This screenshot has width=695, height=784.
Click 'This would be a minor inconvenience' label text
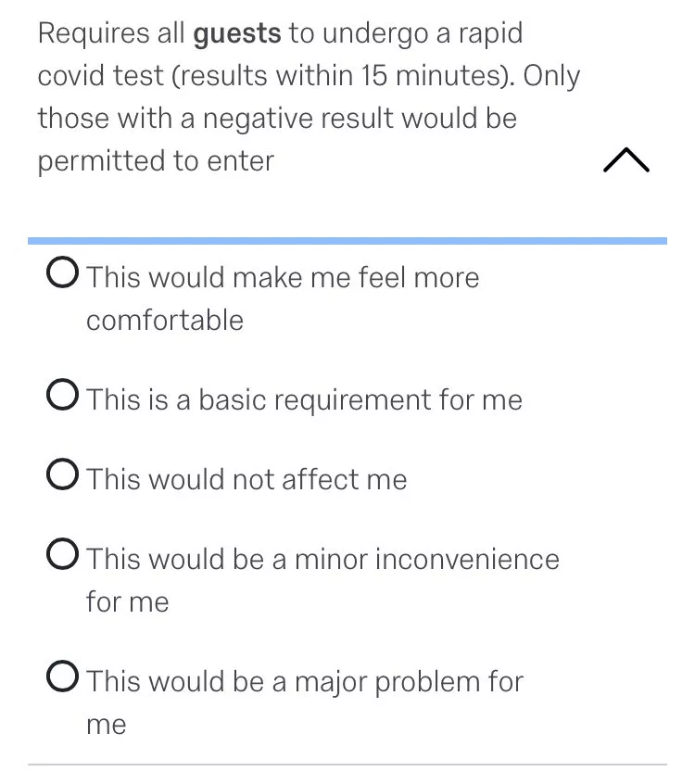323,559
